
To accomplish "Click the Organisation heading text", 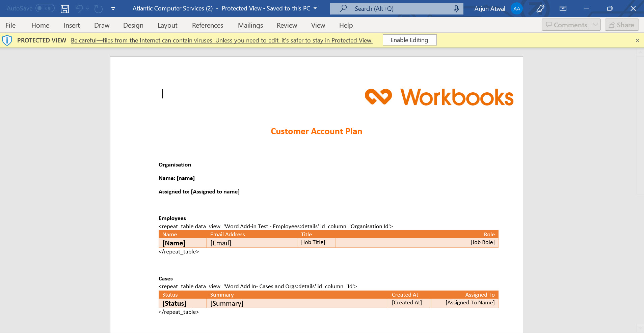I will 175,165.
